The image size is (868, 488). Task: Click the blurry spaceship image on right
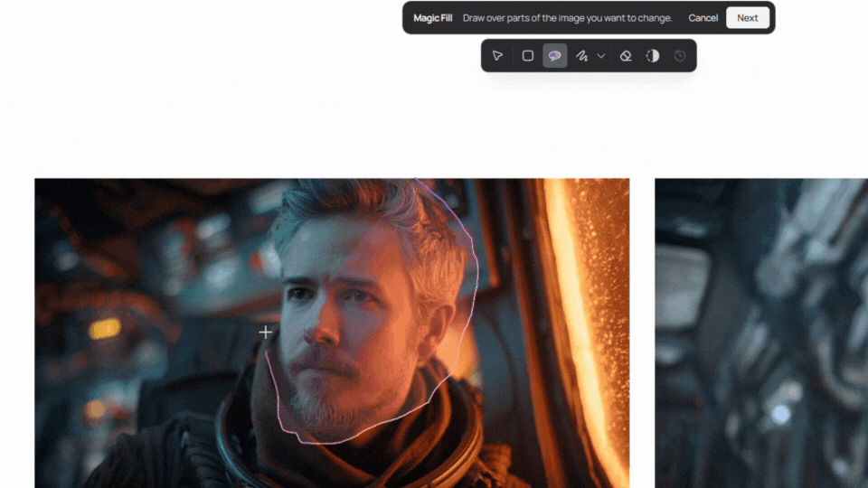point(761,333)
